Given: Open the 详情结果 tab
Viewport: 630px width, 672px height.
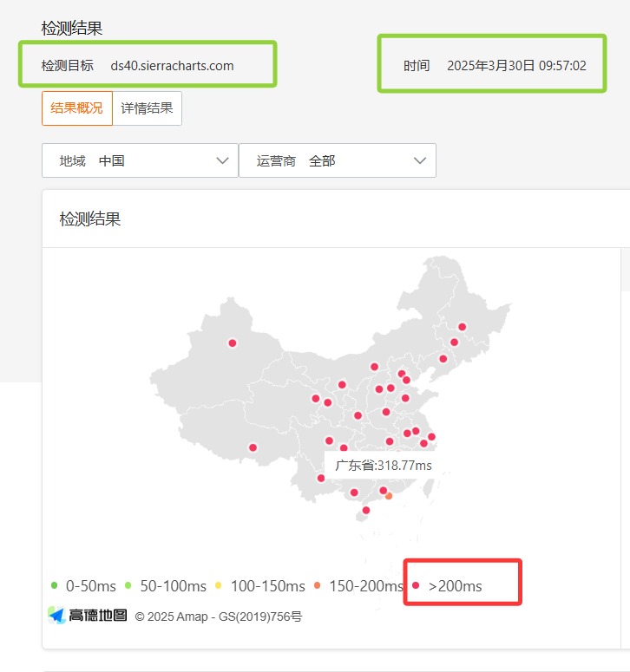Looking at the screenshot, I should click(x=148, y=108).
